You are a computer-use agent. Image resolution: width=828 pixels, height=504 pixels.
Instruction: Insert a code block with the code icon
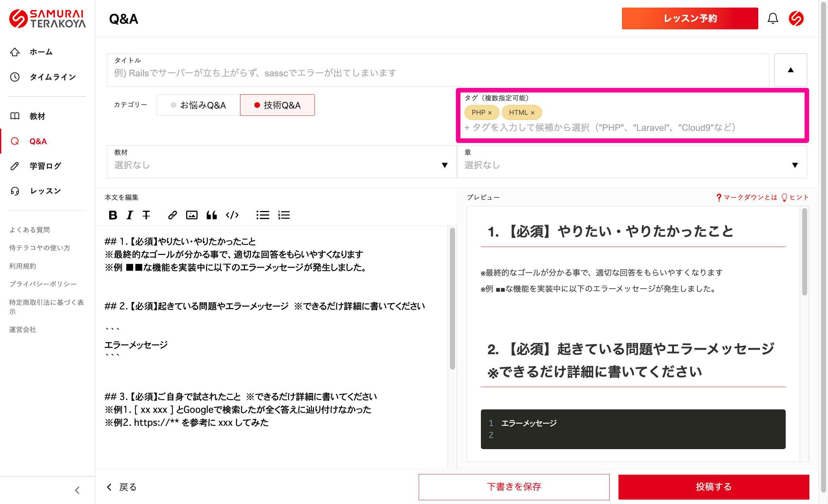coord(232,215)
